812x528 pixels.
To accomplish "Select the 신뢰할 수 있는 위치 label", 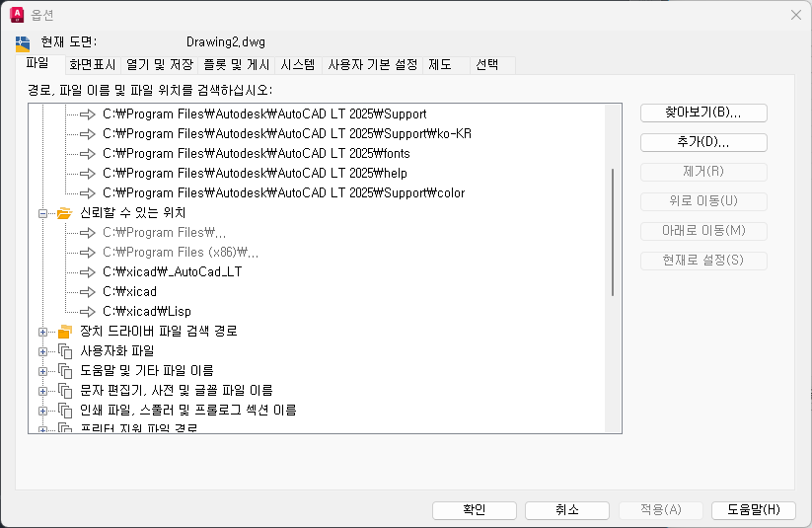I will tap(132, 213).
